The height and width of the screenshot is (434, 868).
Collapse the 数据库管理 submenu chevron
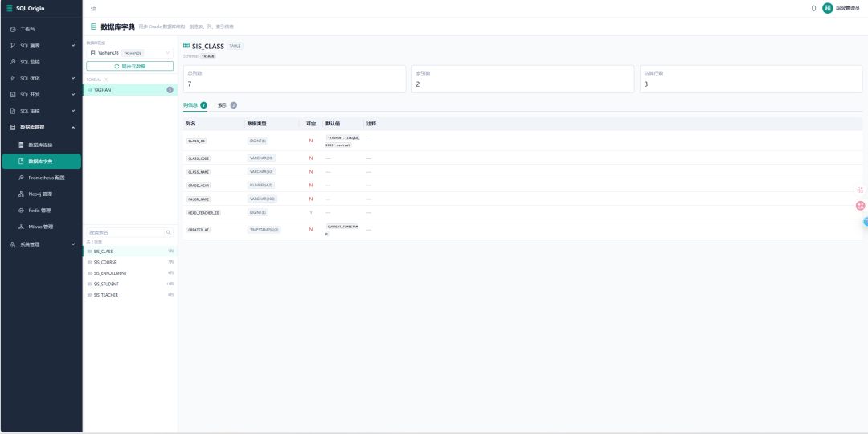(73, 127)
